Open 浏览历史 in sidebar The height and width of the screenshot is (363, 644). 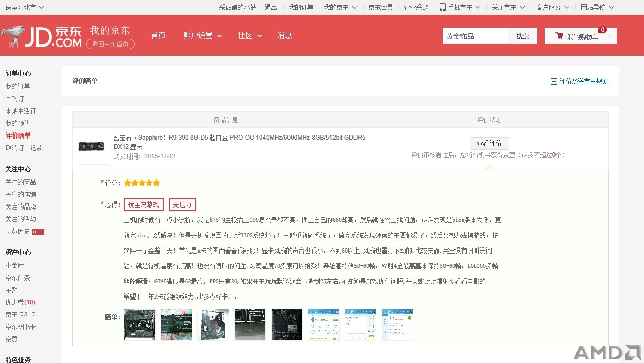[x=18, y=231]
